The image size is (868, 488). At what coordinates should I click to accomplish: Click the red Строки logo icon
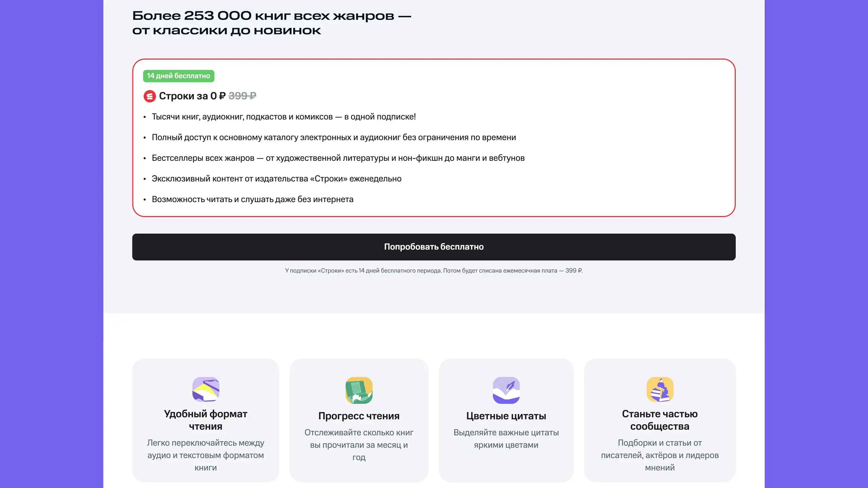[x=149, y=96]
